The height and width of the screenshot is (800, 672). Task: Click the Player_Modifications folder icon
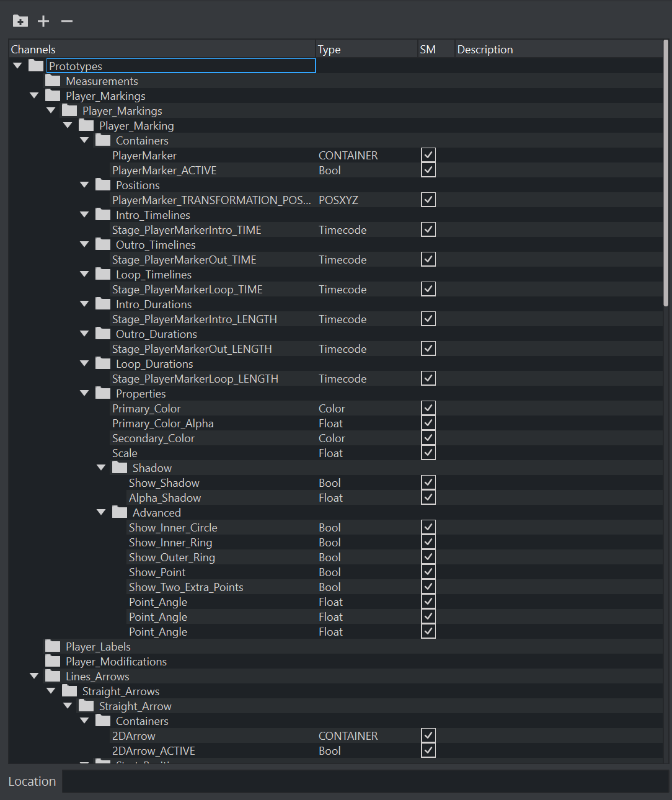coord(53,662)
